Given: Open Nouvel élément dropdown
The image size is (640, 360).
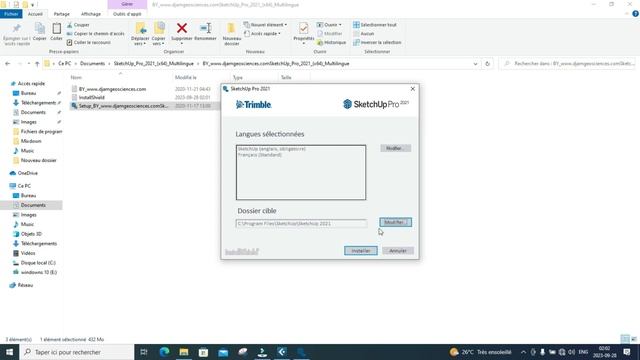Looking at the screenshot, I should coord(265,25).
